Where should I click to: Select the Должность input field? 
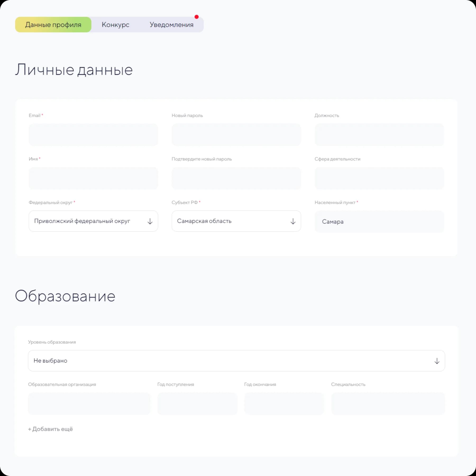pos(379,135)
